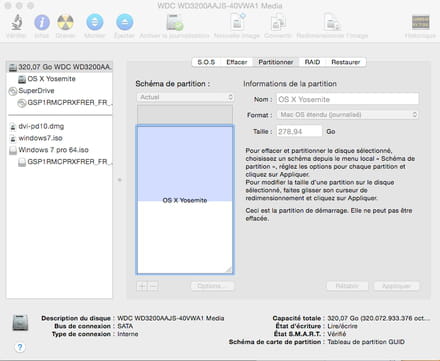This screenshot has width=440, height=361.
Task: Click Redimensionner l'image toolbar icon
Action: coord(332,22)
